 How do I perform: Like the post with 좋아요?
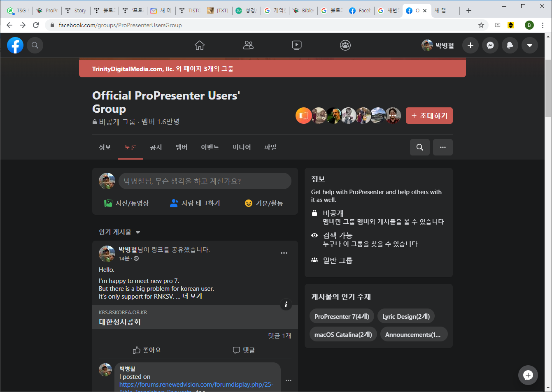147,350
